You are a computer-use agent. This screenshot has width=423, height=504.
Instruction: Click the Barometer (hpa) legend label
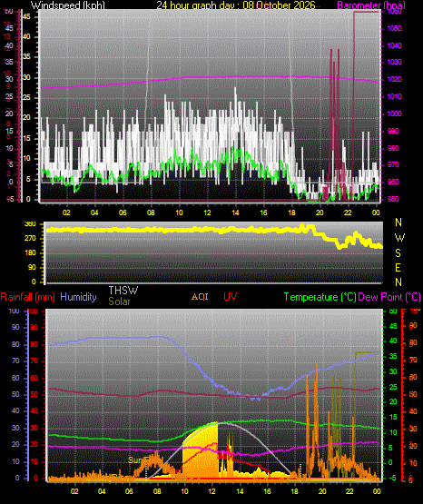pyautogui.click(x=371, y=5)
